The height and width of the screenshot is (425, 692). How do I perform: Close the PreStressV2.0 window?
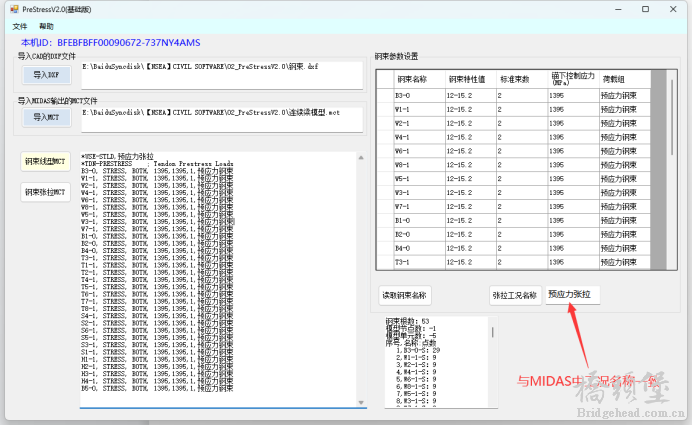coord(673,9)
